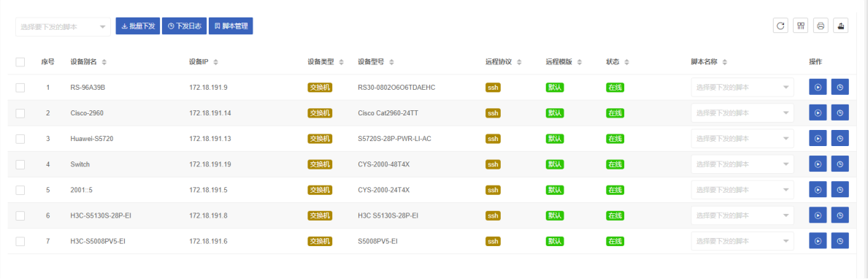Click the export icon in top-right toolbar
Image resolution: width=868 pixels, height=279 pixels.
(841, 26)
